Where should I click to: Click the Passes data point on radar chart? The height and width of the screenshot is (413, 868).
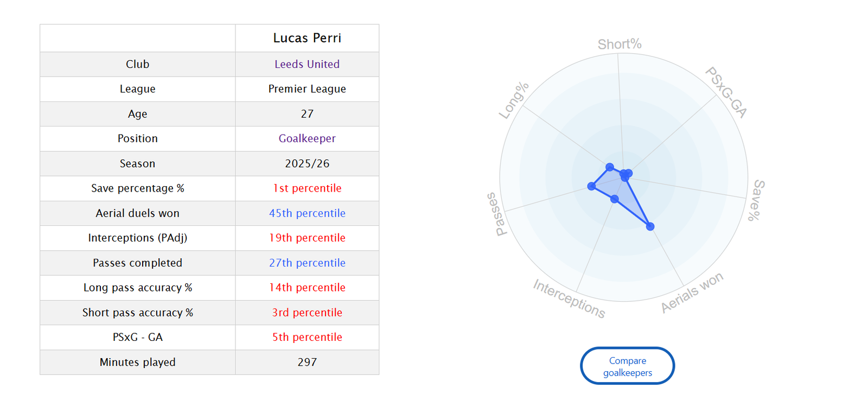coord(591,186)
